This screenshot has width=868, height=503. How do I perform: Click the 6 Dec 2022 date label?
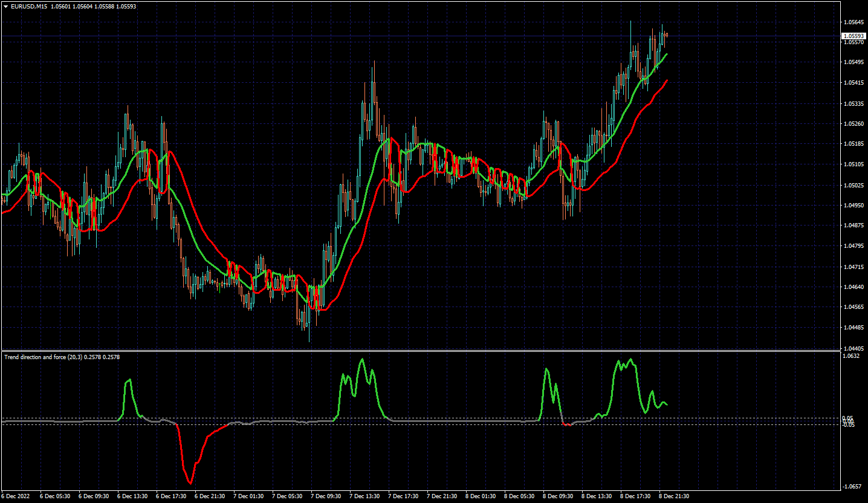(15, 496)
